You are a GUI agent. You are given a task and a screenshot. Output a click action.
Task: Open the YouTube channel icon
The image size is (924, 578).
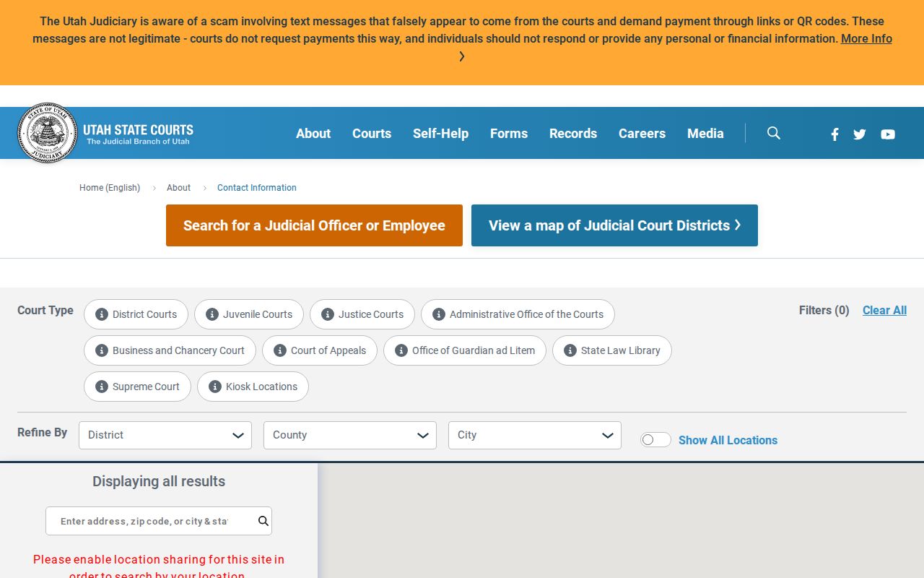(888, 134)
